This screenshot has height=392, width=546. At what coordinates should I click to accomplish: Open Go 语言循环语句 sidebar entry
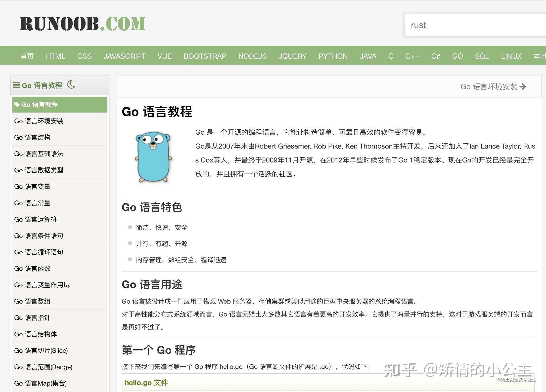pos(39,252)
